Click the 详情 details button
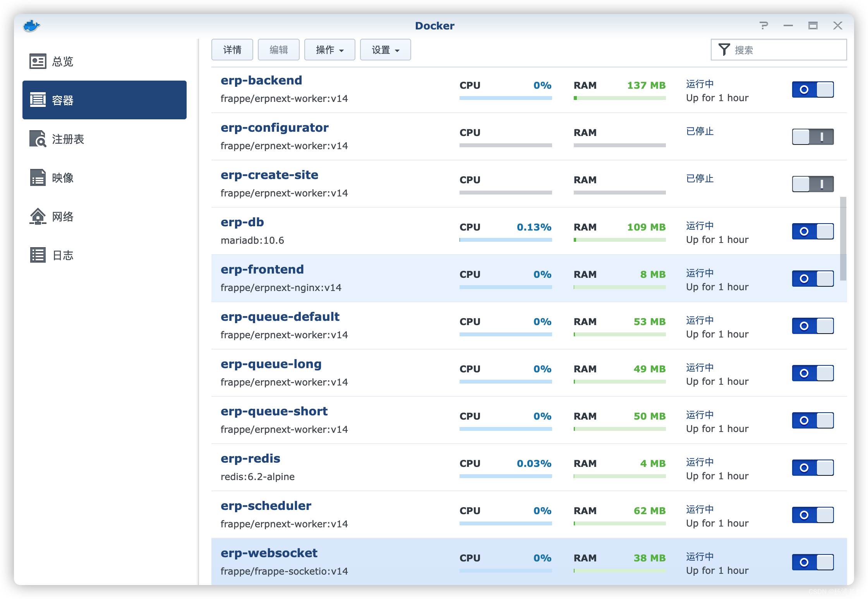Screen dimensions: 868x599 point(232,50)
